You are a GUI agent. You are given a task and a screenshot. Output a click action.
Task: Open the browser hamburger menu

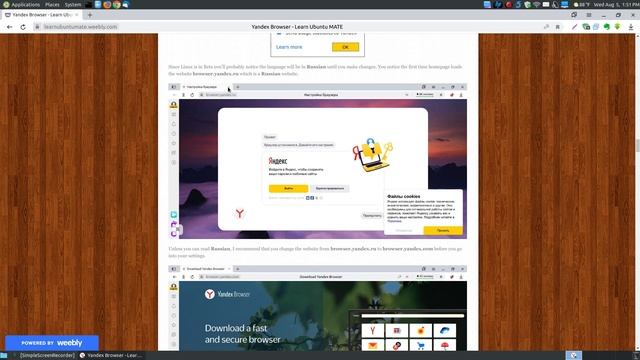[589, 15]
